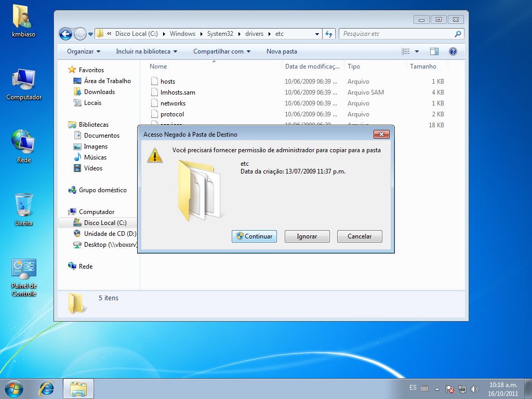Click Disco Local (C:) breadcrumb
The image size is (532, 399).
[x=137, y=34]
